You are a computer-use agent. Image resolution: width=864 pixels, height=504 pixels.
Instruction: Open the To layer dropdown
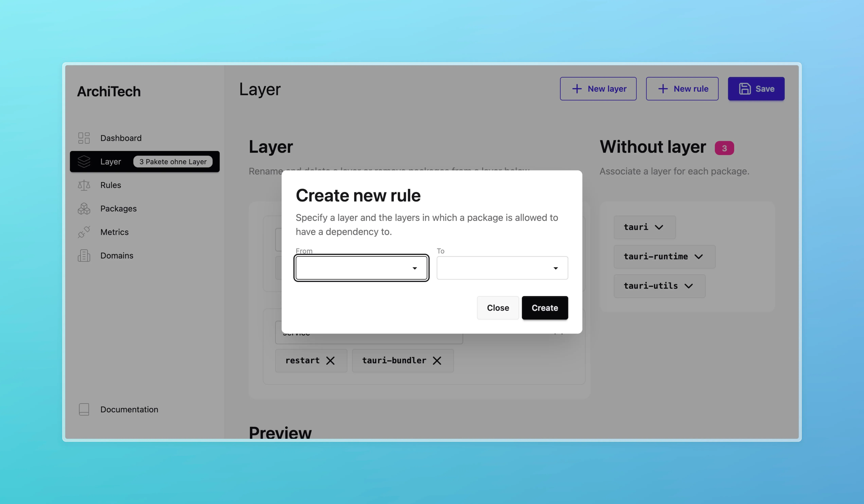pos(502,268)
